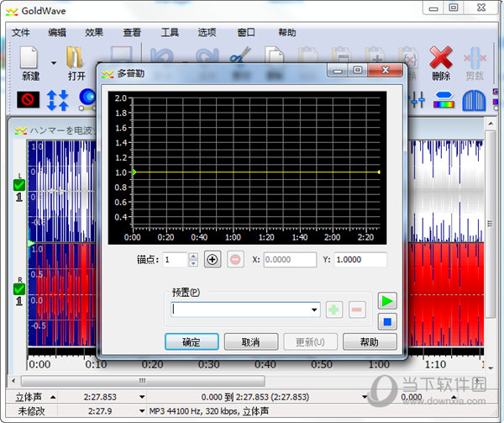Click scroll left arrow on horizontal scrollbar

(x=13, y=381)
